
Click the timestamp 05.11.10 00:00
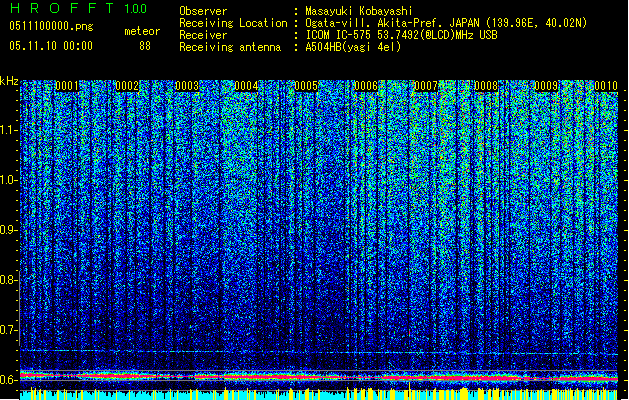[x=51, y=46]
